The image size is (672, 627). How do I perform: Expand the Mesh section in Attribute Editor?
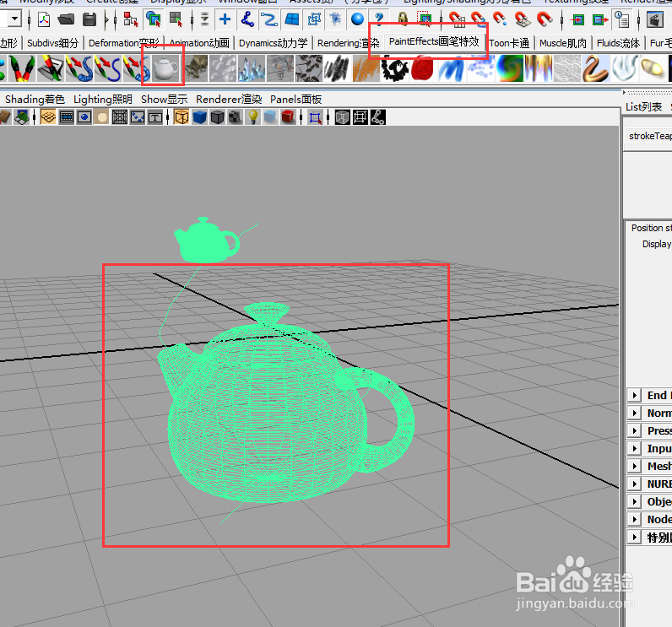(x=634, y=466)
